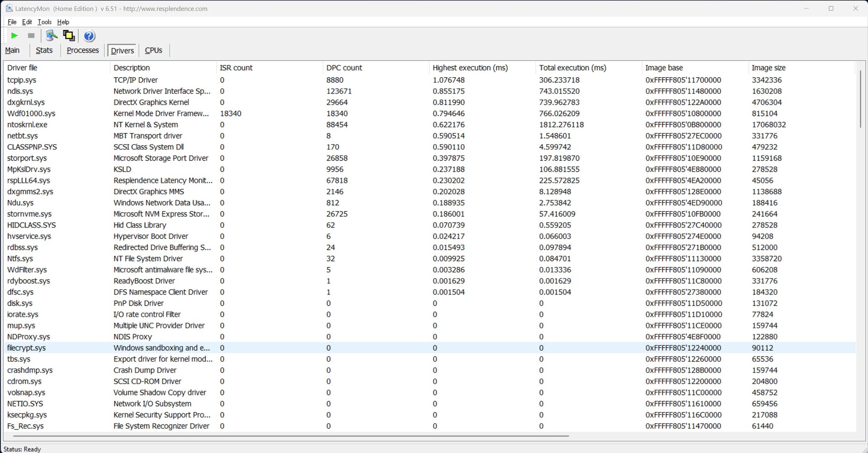Go to the Stats tab
This screenshot has width=868, height=453.
pyautogui.click(x=44, y=50)
